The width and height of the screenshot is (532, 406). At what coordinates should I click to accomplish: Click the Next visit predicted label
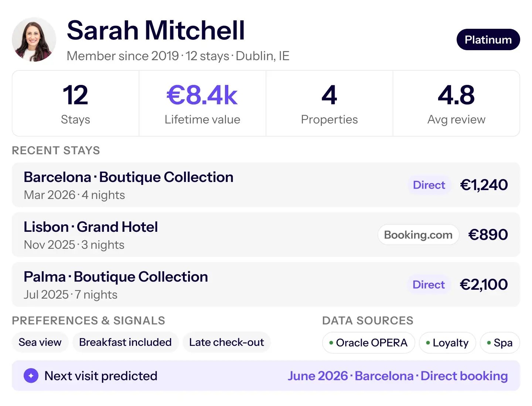[x=101, y=376]
